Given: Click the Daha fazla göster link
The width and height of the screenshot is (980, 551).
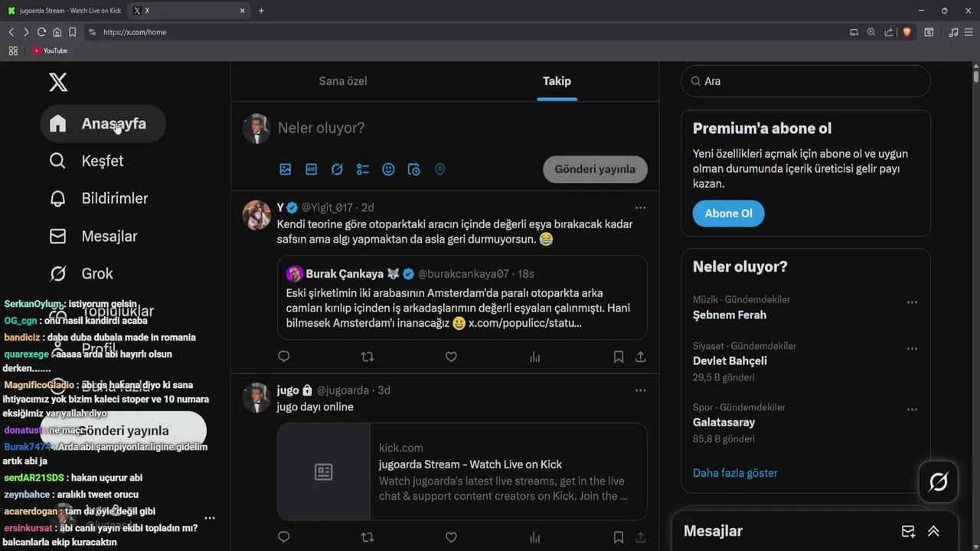Looking at the screenshot, I should tap(735, 473).
